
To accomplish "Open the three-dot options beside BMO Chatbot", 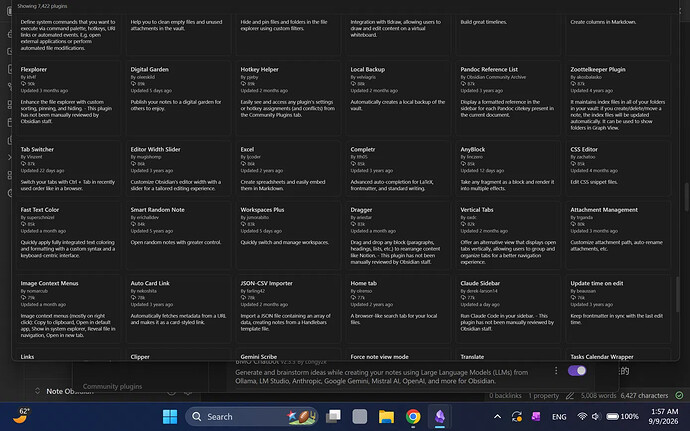I will pos(556,371).
